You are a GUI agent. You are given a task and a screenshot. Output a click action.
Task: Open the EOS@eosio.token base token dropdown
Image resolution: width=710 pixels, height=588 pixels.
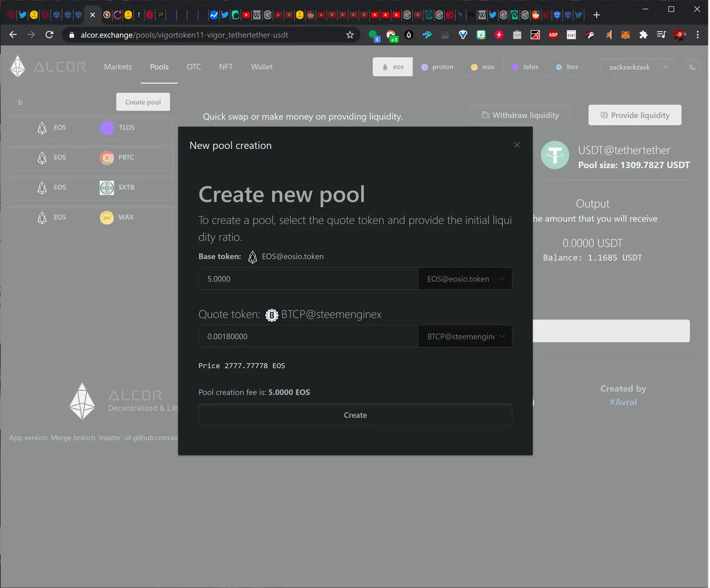click(x=465, y=279)
